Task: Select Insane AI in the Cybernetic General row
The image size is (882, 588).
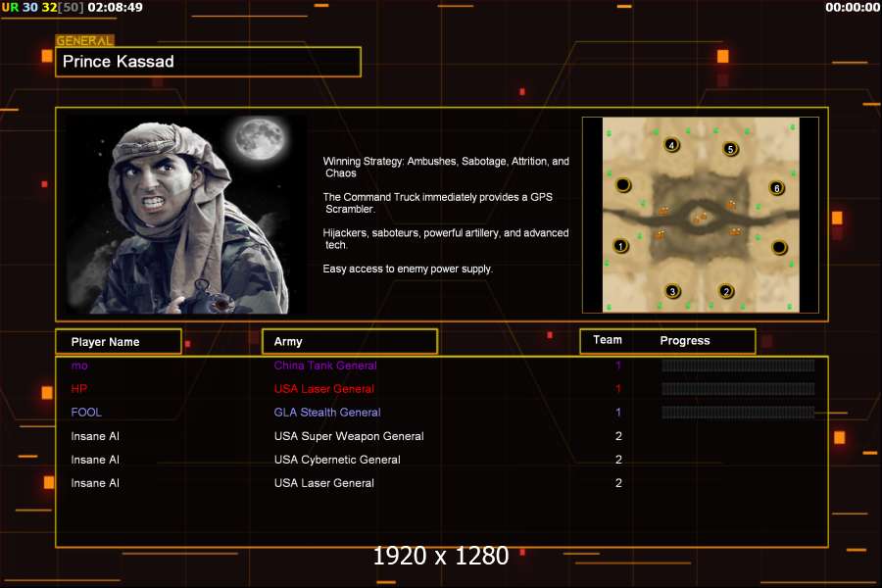Action: 95,460
